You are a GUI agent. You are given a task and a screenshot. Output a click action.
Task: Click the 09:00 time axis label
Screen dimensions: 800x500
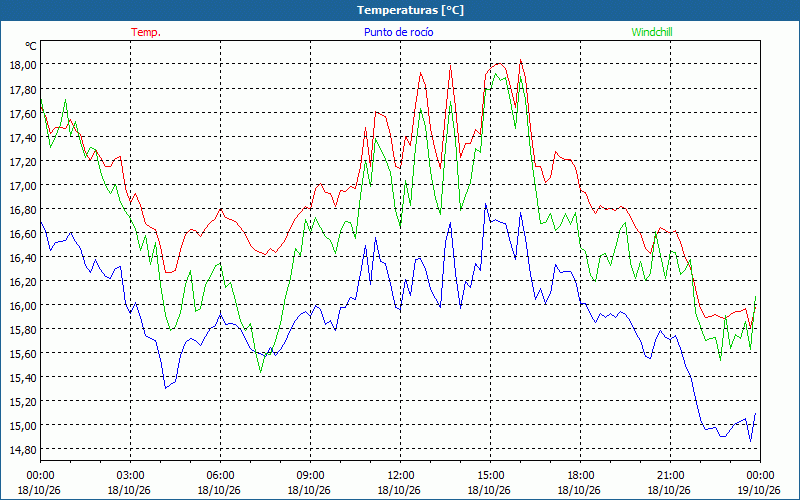[310, 476]
